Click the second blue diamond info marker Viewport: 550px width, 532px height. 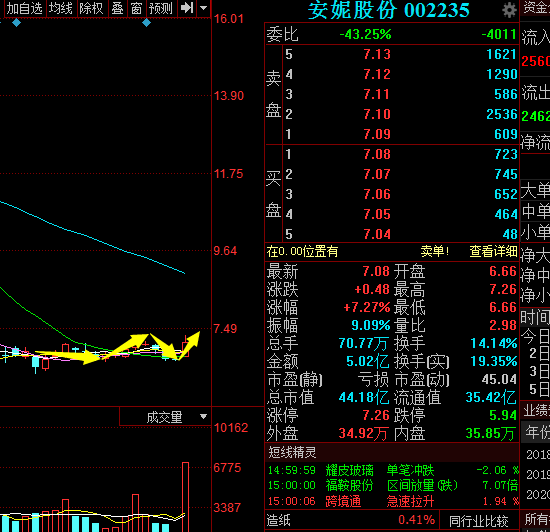[147, 23]
